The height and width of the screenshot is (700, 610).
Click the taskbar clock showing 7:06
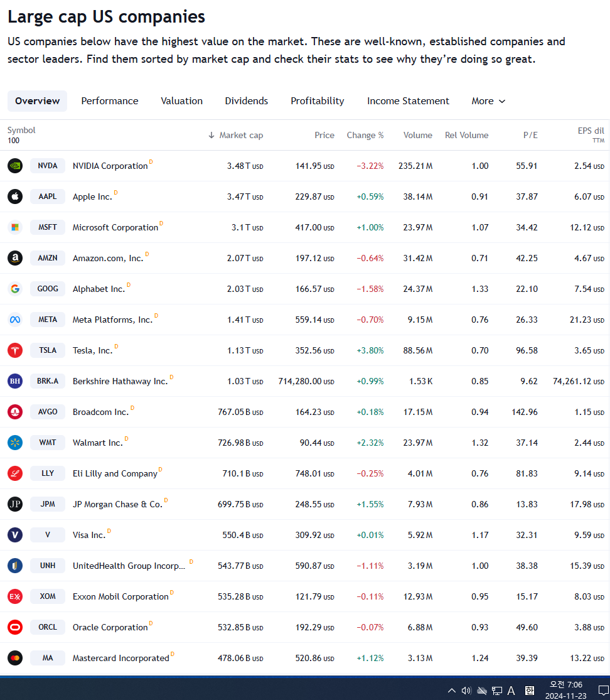click(x=566, y=690)
